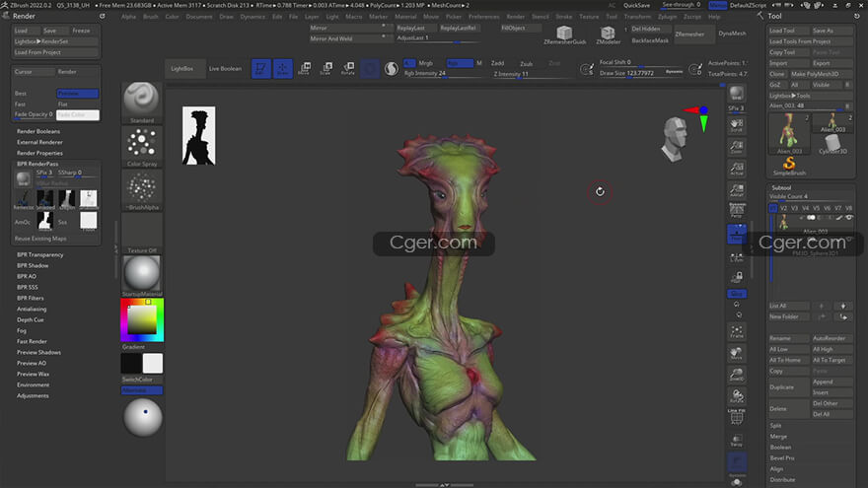Click the ZRemesherGuide brush icon

[564, 32]
